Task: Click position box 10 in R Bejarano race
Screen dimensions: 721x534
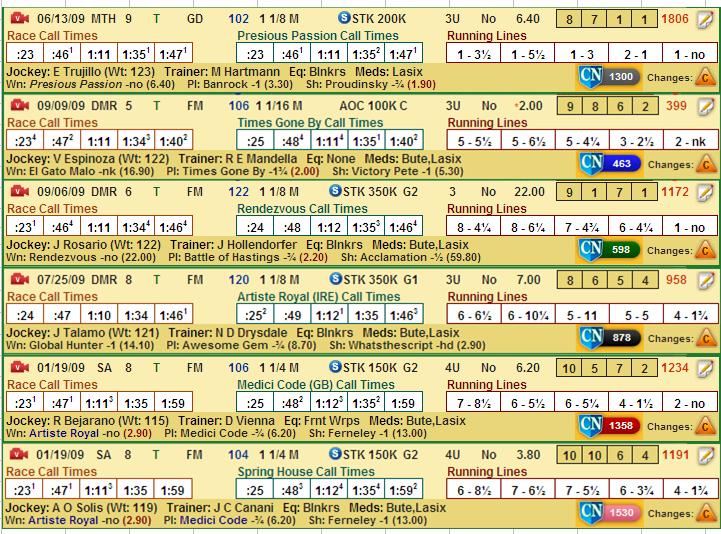Action: click(569, 368)
